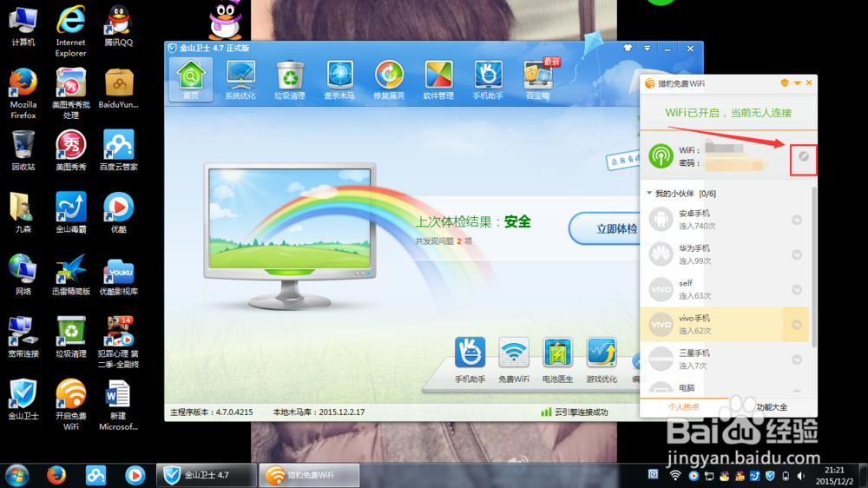
Task: Click the scrollbar in WiFi device list
Action: tap(814, 267)
